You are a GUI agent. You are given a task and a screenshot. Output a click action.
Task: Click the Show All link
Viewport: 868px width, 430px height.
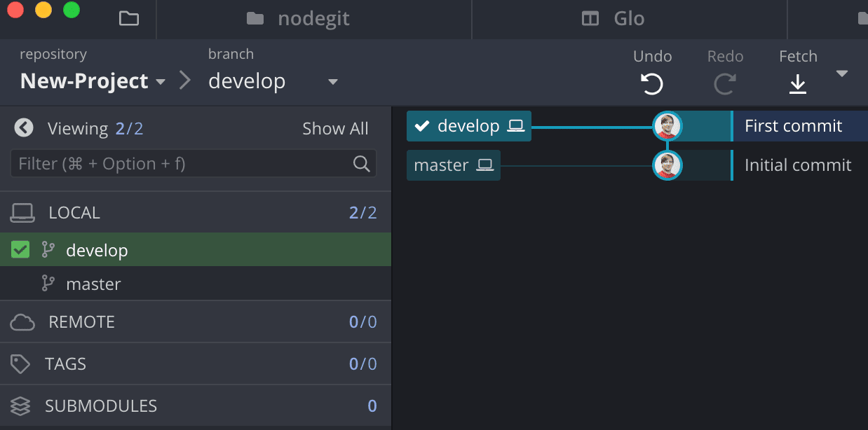(x=335, y=128)
